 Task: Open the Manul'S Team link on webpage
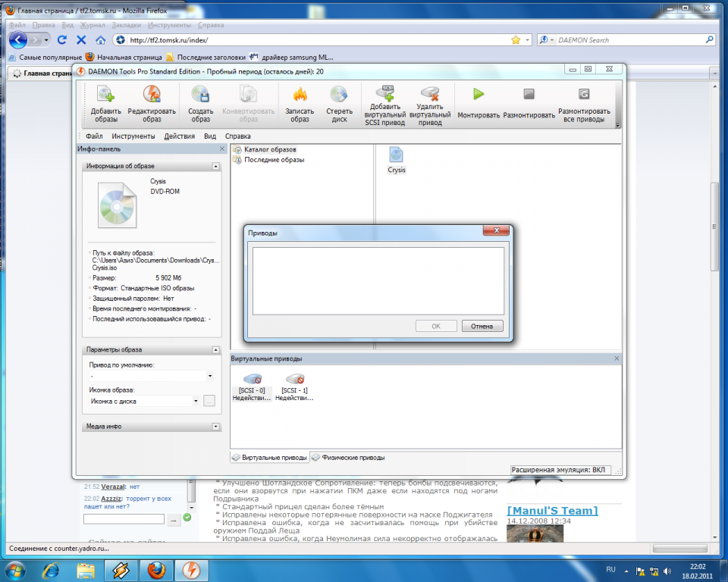click(x=552, y=511)
